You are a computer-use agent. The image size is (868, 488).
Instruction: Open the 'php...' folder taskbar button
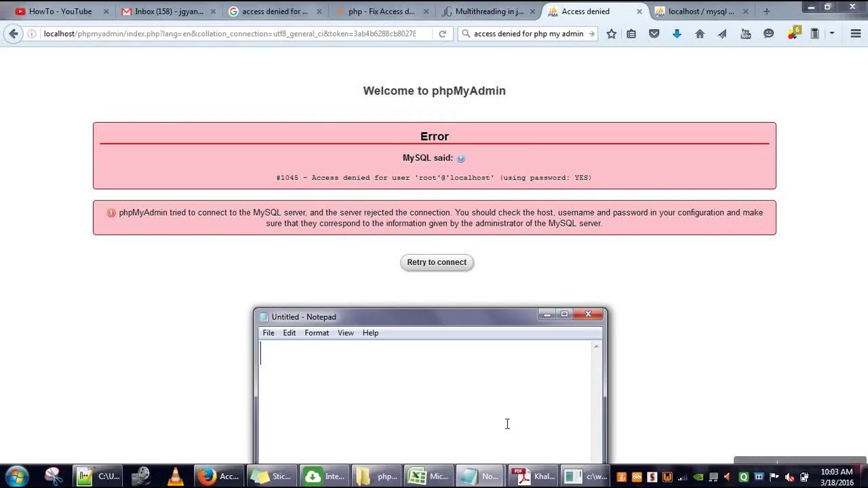coord(376,476)
